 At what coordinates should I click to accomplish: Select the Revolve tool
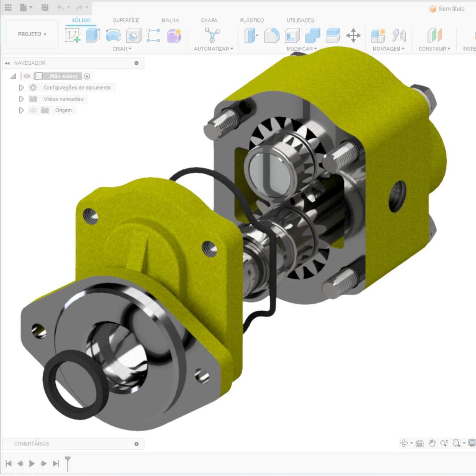[113, 35]
